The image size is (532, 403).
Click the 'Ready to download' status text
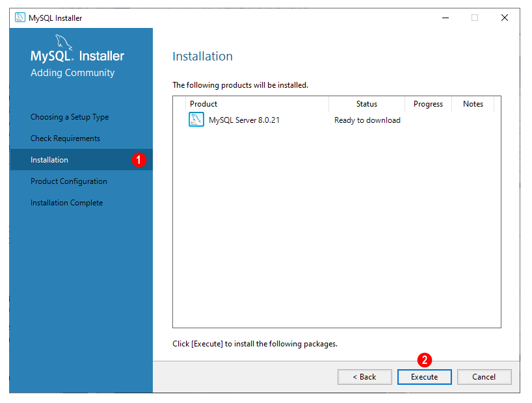coord(367,120)
